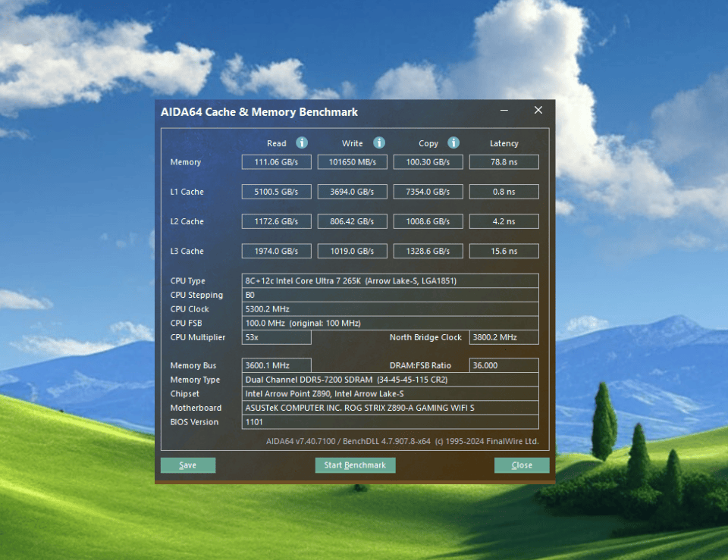Click the Write column header label
728x560 pixels.
tap(353, 143)
